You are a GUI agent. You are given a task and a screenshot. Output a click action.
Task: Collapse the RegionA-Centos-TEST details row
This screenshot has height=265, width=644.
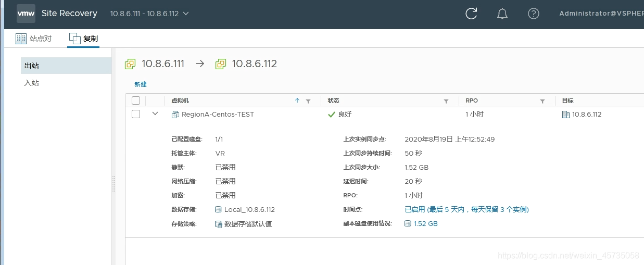click(x=155, y=113)
